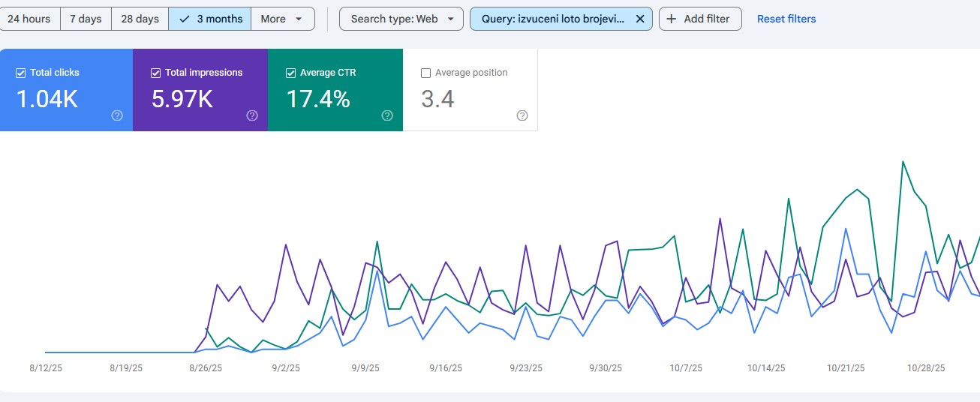Select the 24 hours date range
The height and width of the screenshot is (402, 980).
click(x=29, y=19)
